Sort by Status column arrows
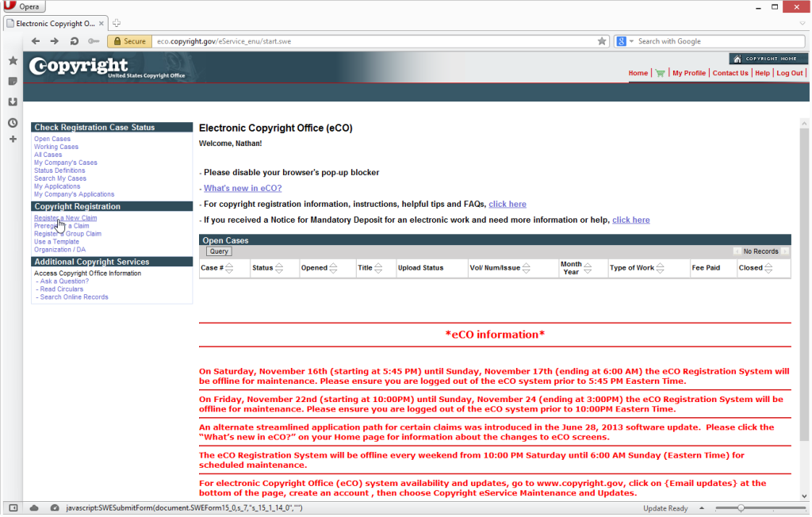The height and width of the screenshot is (517, 812). click(279, 268)
